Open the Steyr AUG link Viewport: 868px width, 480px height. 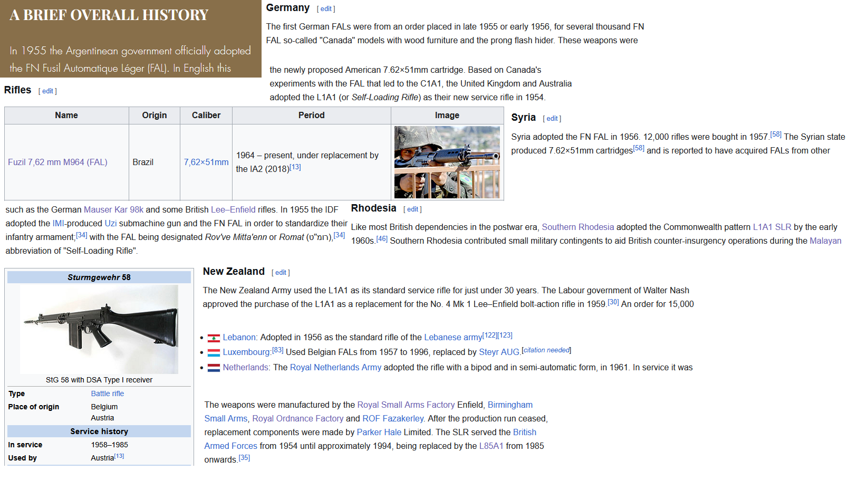click(499, 352)
